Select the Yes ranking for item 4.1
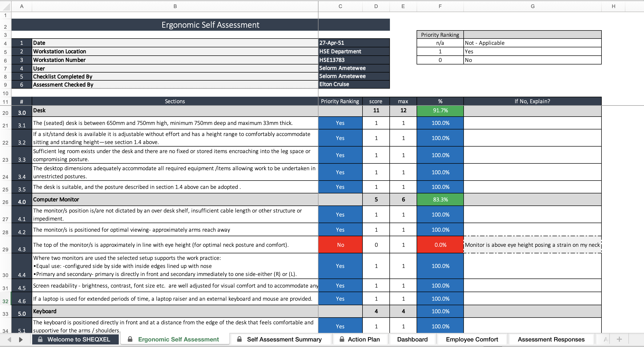Image resolution: width=644 pixels, height=347 pixels. (x=340, y=215)
